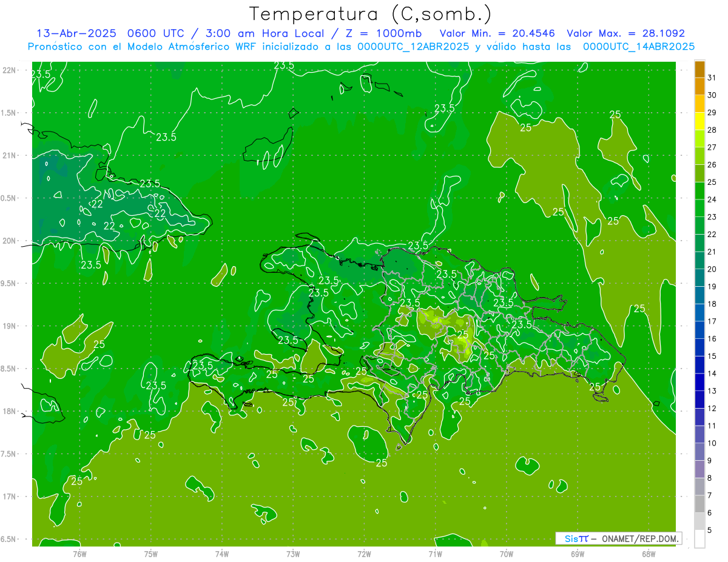
Task: Click the '20N' latitude axis label
Action: (x=9, y=241)
